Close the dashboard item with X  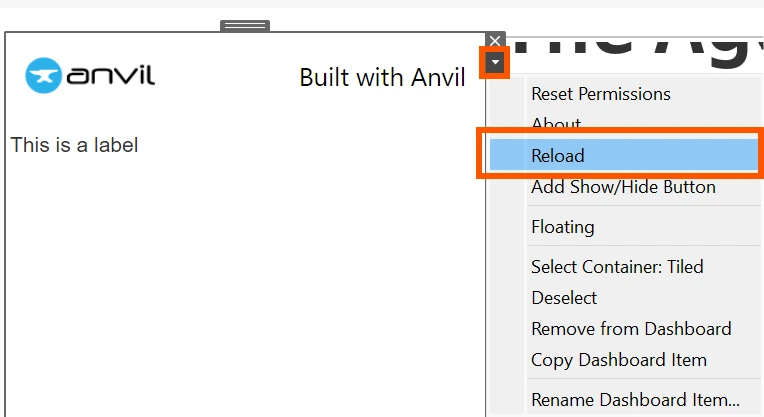pyautogui.click(x=495, y=40)
